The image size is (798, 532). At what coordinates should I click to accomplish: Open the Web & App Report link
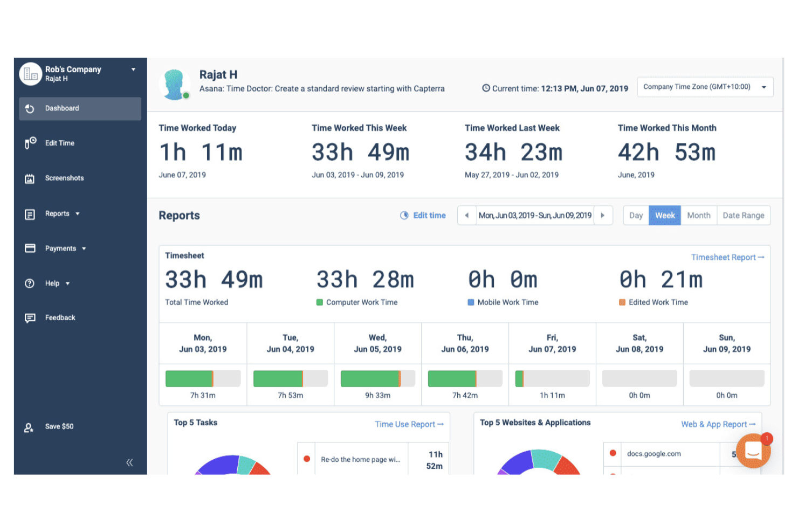[718, 425]
